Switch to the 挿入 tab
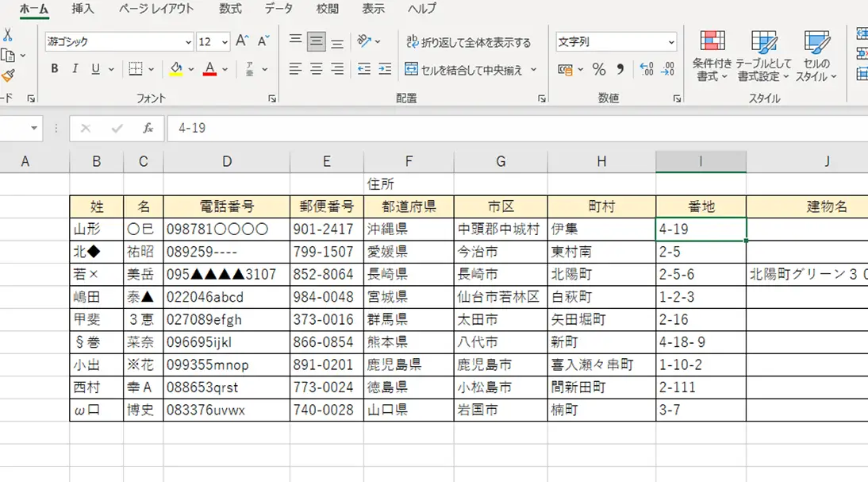Image resolution: width=868 pixels, height=482 pixels. pos(83,9)
